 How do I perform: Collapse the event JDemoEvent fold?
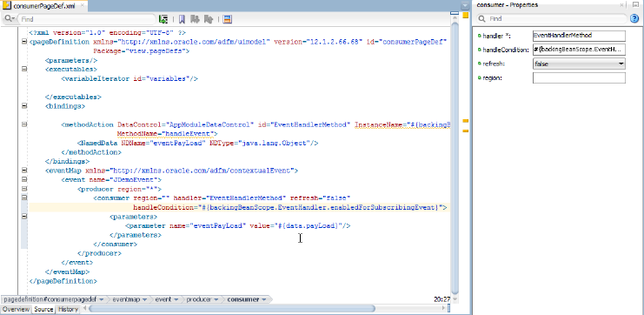24,179
